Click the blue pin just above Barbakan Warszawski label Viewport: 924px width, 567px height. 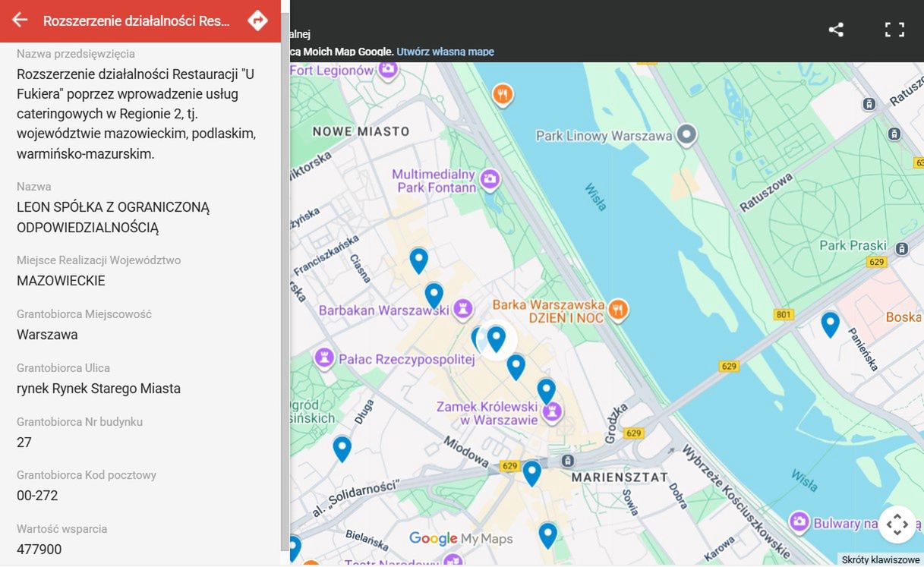(434, 295)
